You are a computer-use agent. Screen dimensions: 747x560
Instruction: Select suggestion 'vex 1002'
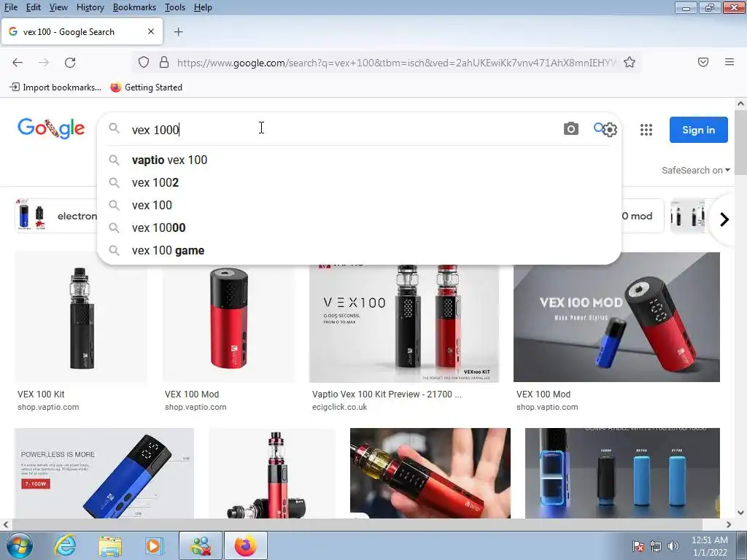[x=359, y=182]
